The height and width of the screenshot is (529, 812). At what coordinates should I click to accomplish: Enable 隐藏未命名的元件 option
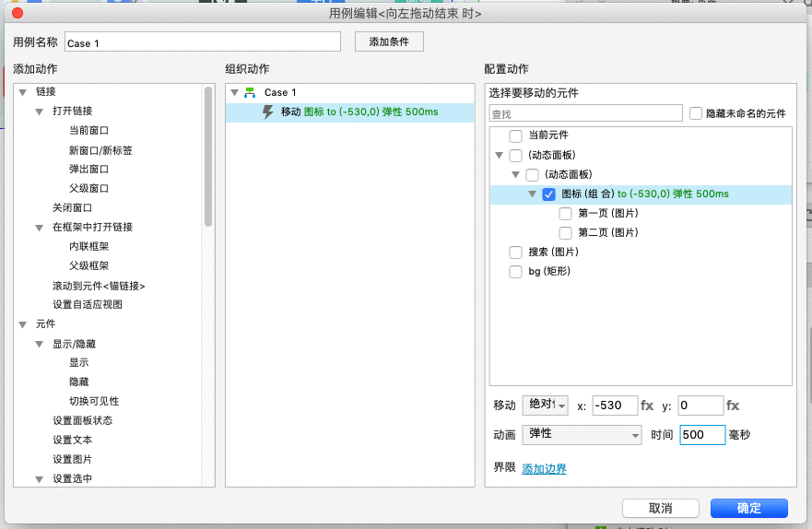[696, 113]
